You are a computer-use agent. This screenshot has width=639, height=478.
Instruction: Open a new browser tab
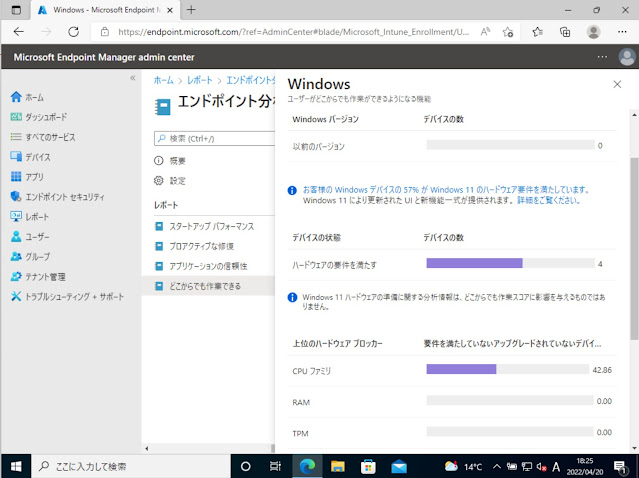click(x=191, y=10)
